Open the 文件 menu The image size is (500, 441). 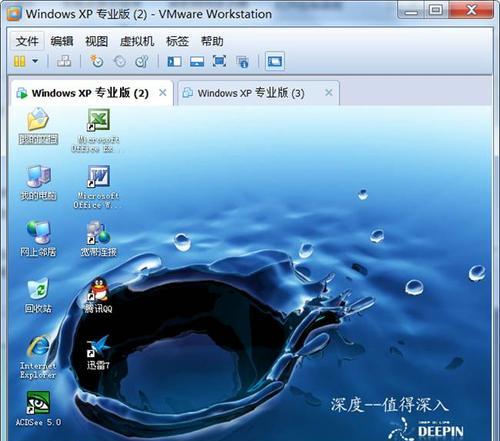pos(27,41)
